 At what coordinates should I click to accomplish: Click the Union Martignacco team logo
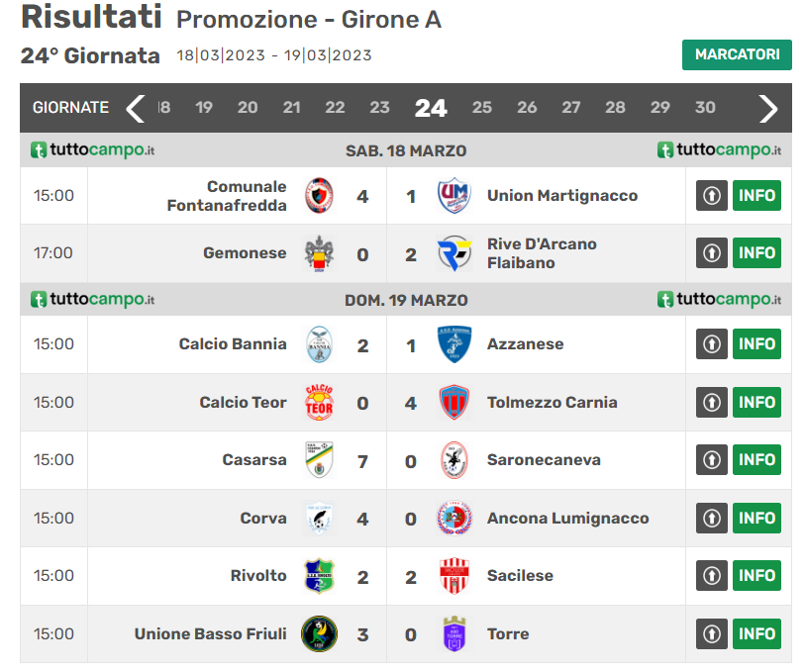coord(454,196)
